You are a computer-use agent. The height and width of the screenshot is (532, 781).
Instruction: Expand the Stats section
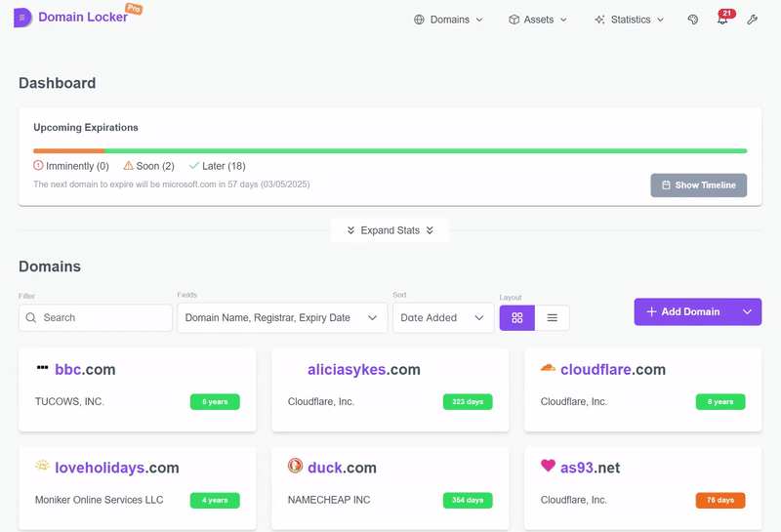click(390, 230)
